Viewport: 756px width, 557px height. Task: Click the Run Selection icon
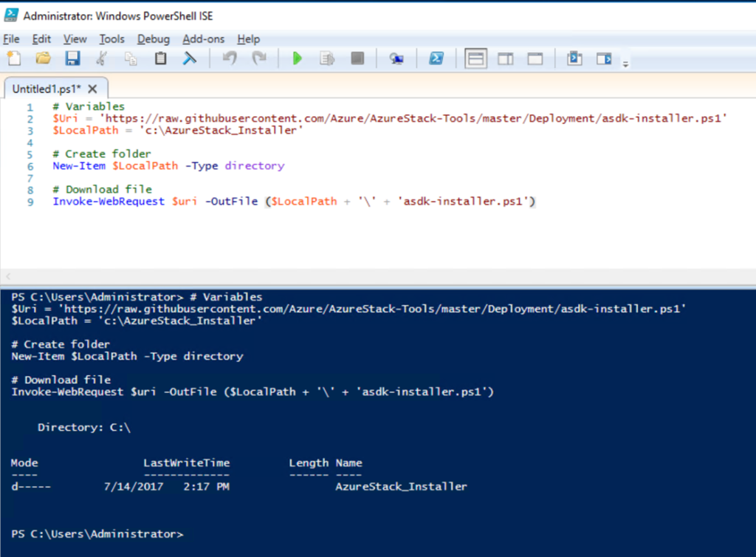tap(327, 58)
